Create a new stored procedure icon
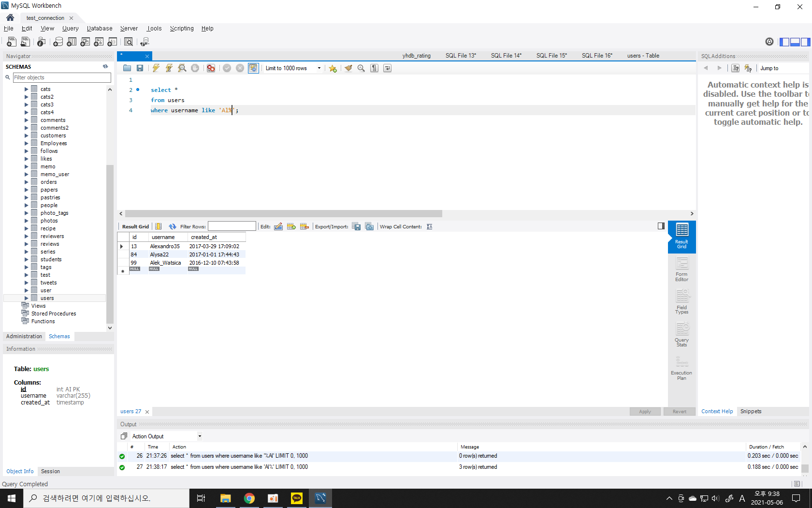 click(x=99, y=42)
